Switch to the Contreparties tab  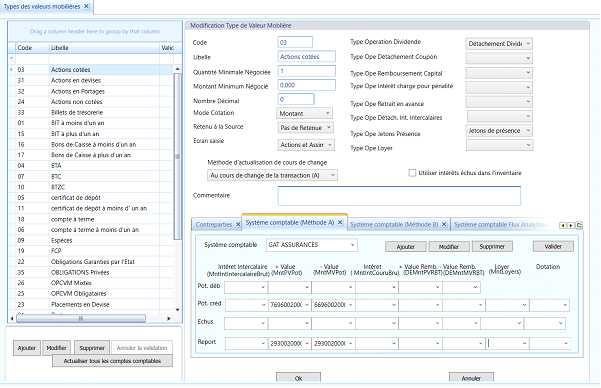(x=213, y=225)
